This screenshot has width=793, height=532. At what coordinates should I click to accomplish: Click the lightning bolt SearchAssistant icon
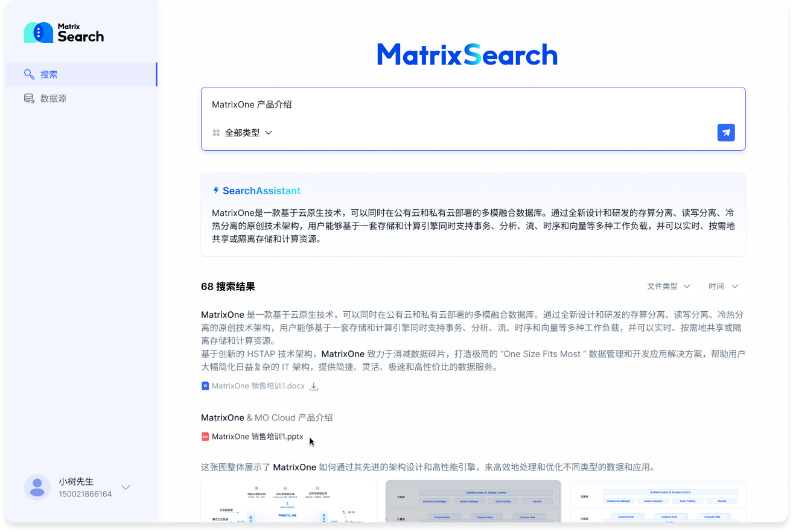pos(216,191)
